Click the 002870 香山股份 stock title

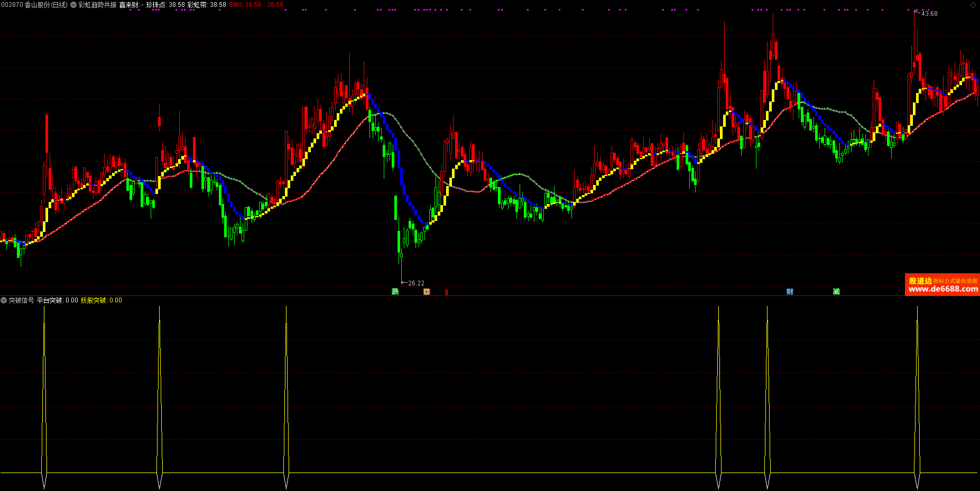pos(34,5)
